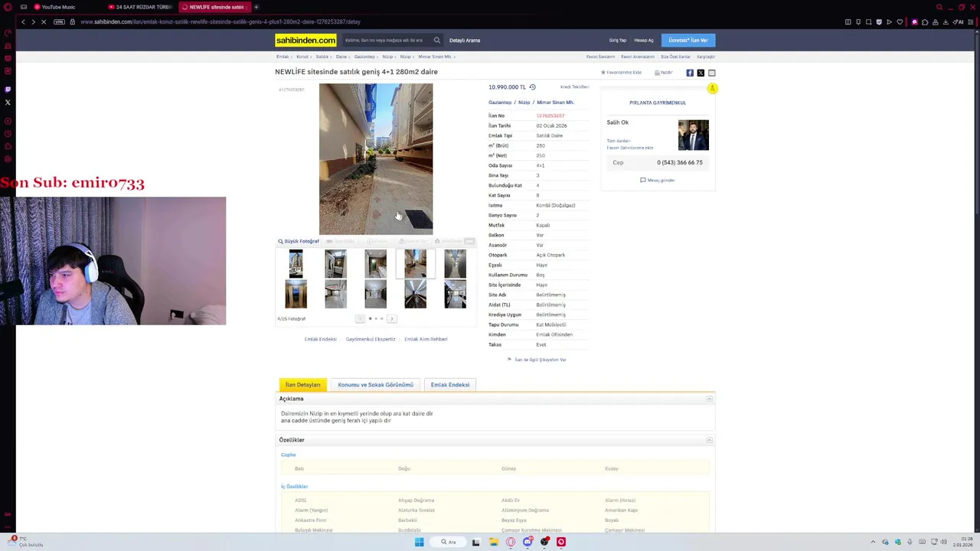This screenshot has width=980, height=551.
Task: Click the seller Salih Ok profile photo
Action: click(x=693, y=135)
